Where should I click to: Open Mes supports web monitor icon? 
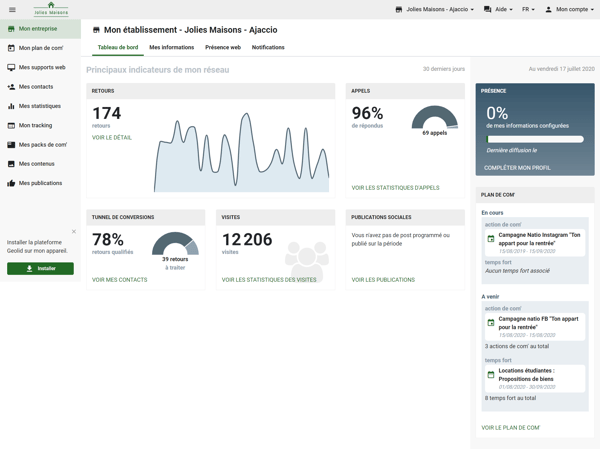(x=11, y=67)
